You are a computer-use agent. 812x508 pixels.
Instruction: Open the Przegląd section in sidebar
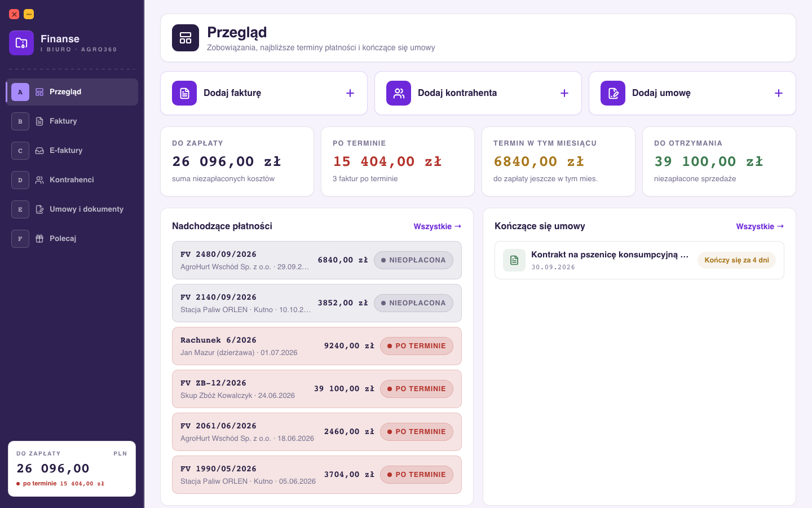pos(72,92)
